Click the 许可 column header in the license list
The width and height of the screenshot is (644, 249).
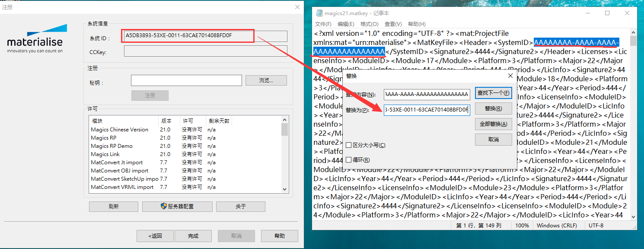pyautogui.click(x=193, y=121)
